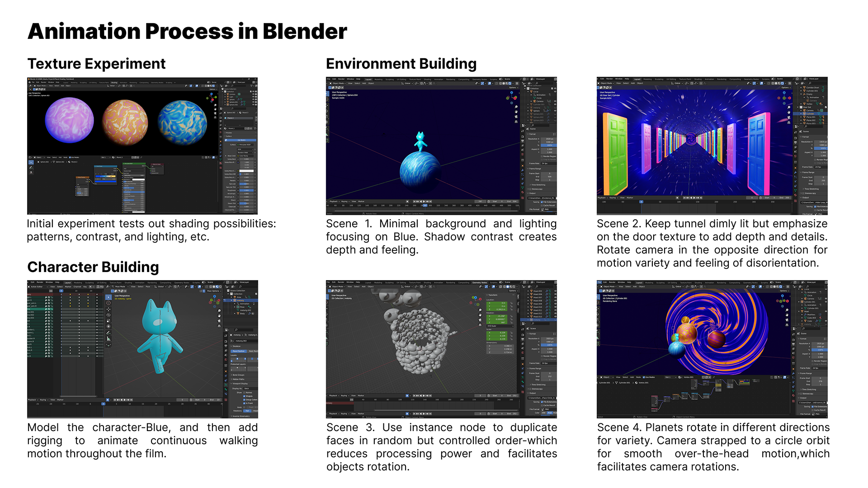Screen dimensions: 868x488
Task: Open the Material properties tab icon in Scene 1
Action: click(523, 192)
